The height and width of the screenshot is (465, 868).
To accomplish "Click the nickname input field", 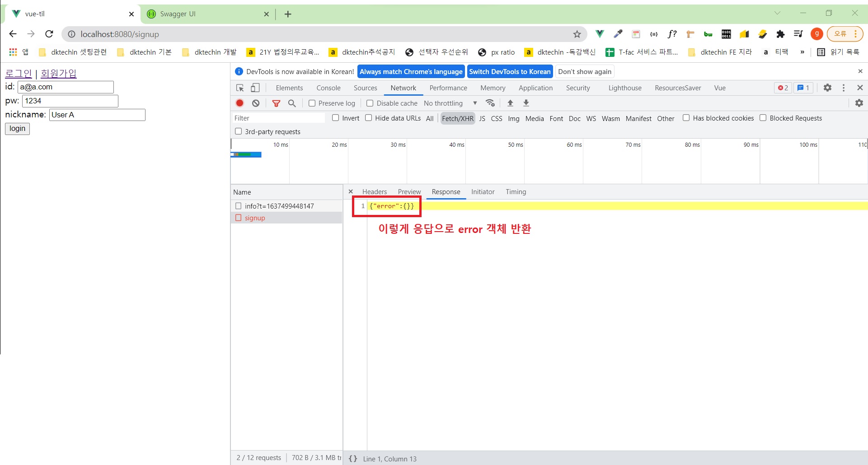I will tap(97, 115).
